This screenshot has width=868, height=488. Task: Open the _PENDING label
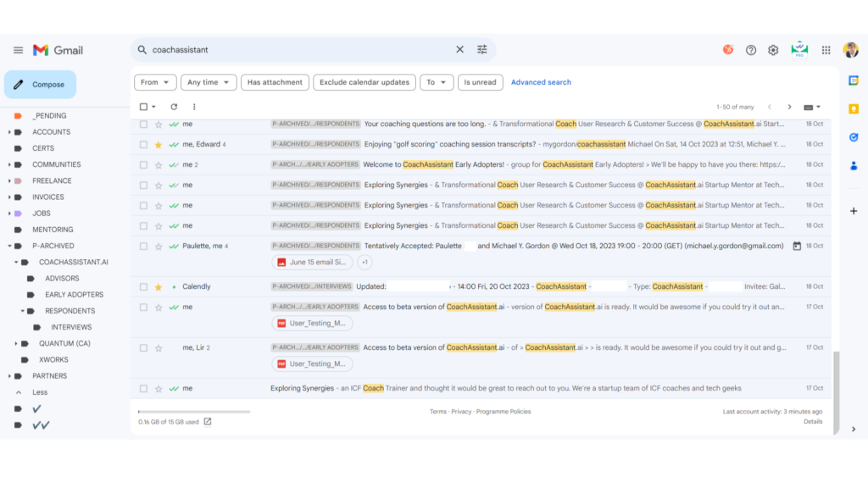point(49,115)
